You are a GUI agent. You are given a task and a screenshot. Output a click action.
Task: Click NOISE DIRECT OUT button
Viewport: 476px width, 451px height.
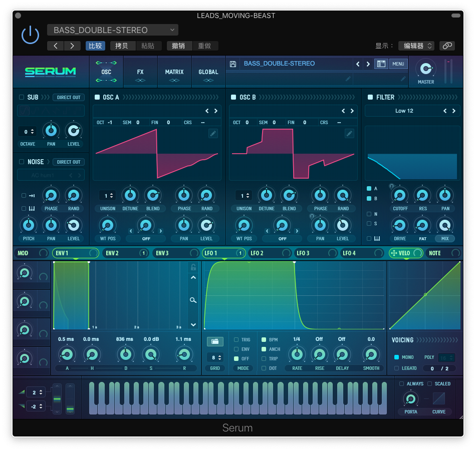(69, 162)
